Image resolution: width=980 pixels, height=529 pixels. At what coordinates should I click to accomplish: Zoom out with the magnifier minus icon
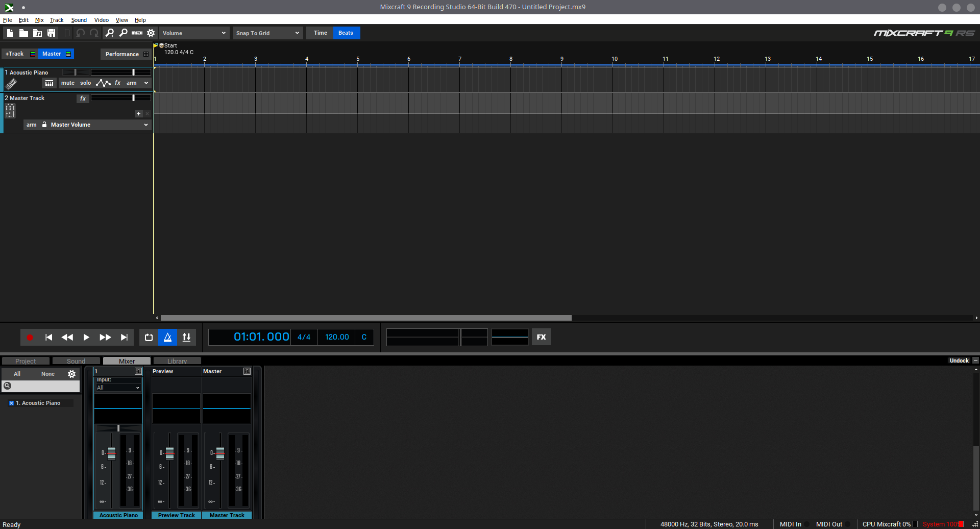click(124, 33)
